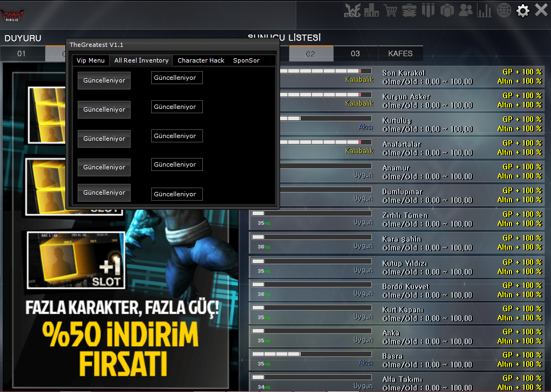Open the SponSor tab

pos(246,60)
